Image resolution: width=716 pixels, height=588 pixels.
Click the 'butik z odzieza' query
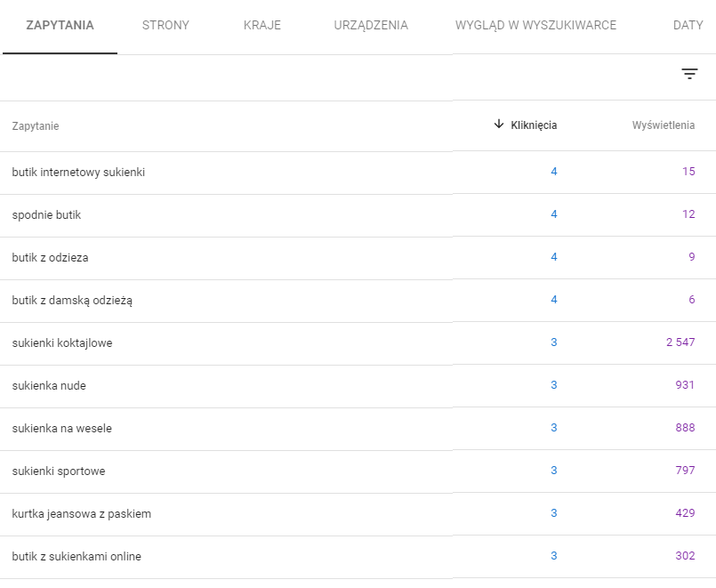click(50, 257)
